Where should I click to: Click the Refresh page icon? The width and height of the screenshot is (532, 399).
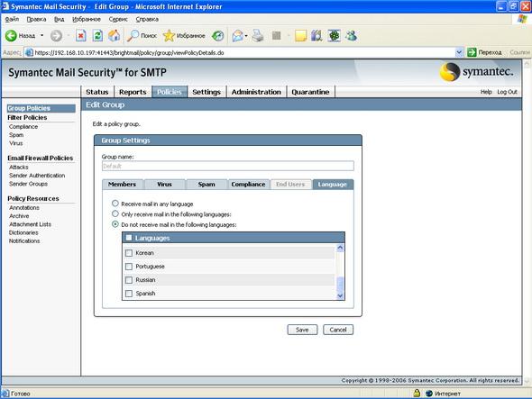(97, 36)
